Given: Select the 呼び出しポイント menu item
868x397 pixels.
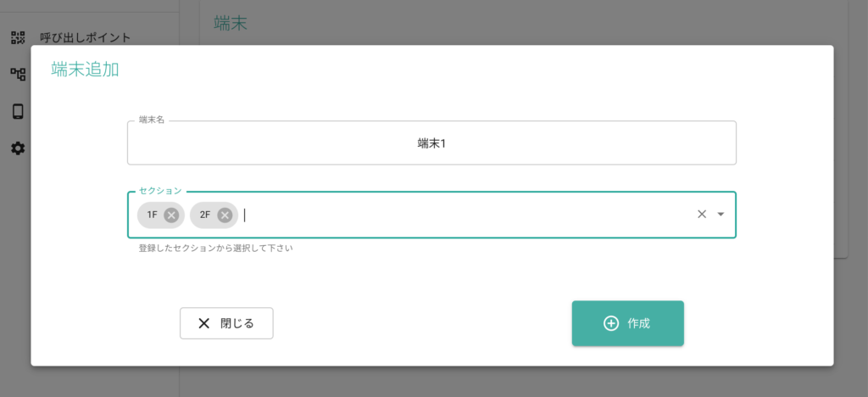Looking at the screenshot, I should (x=86, y=37).
